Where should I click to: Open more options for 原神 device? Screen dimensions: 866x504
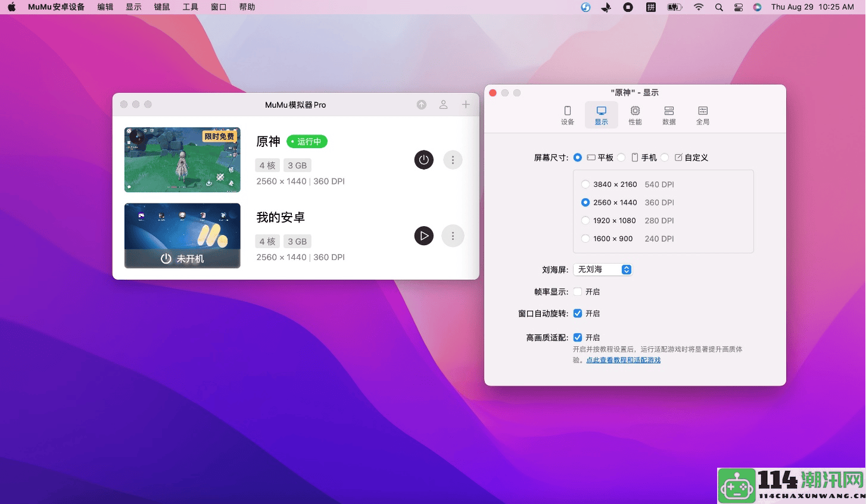[453, 159]
